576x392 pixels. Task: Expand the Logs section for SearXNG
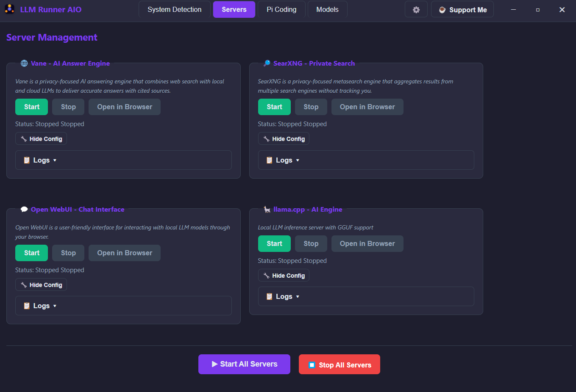coord(366,160)
